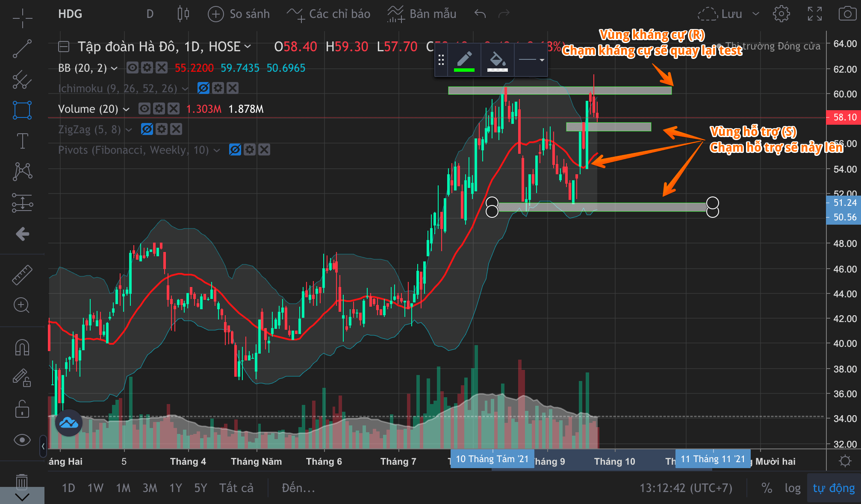Open the Các chỉ báo indicators menu
Viewport: 861px width, 504px height.
(328, 14)
